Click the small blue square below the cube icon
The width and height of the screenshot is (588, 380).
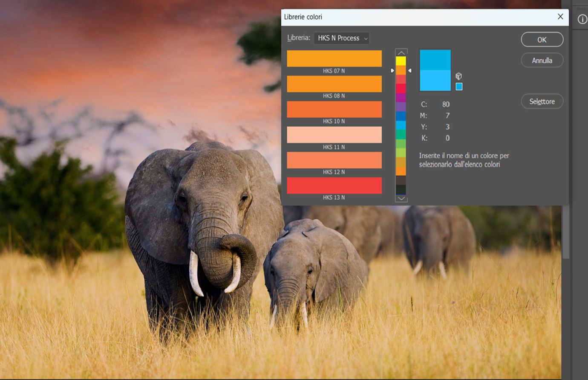pyautogui.click(x=459, y=87)
